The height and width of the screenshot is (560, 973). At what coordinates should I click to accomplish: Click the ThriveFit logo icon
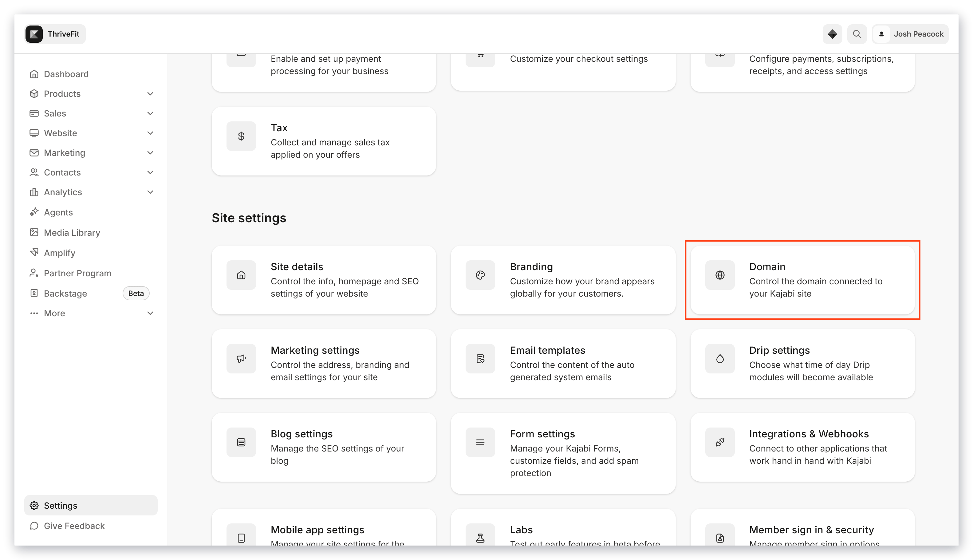coord(34,34)
